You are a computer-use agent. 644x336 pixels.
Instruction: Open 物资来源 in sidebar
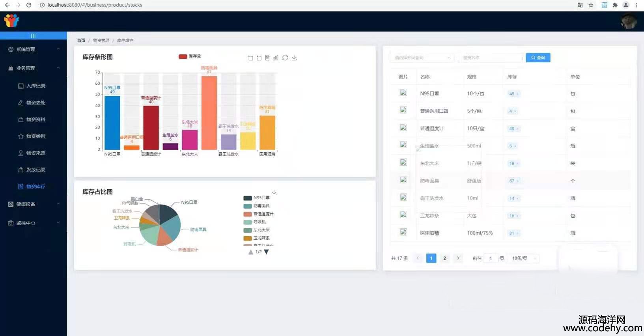[34, 153]
